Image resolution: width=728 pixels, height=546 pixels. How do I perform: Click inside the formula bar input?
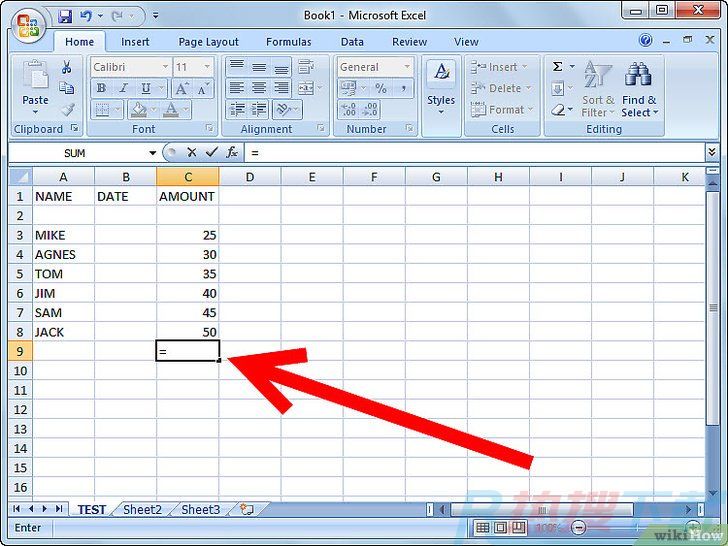pyautogui.click(x=474, y=152)
